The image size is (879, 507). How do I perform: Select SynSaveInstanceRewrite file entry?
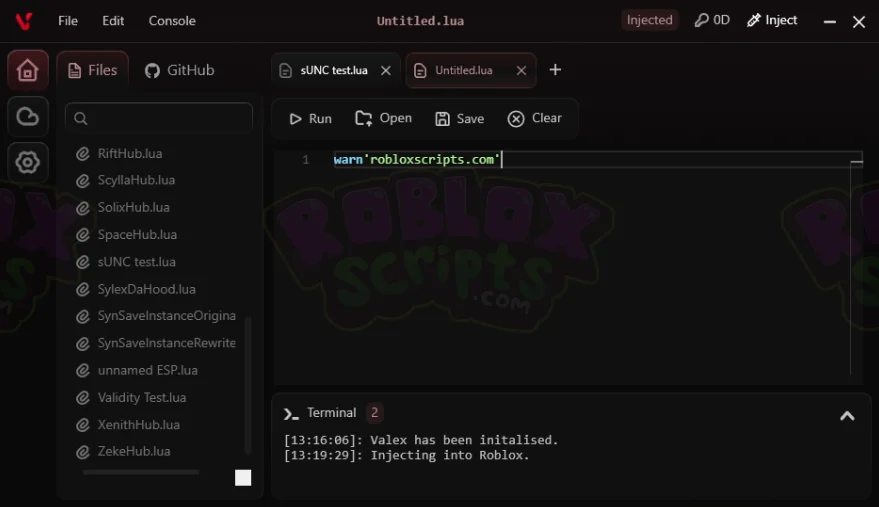166,343
